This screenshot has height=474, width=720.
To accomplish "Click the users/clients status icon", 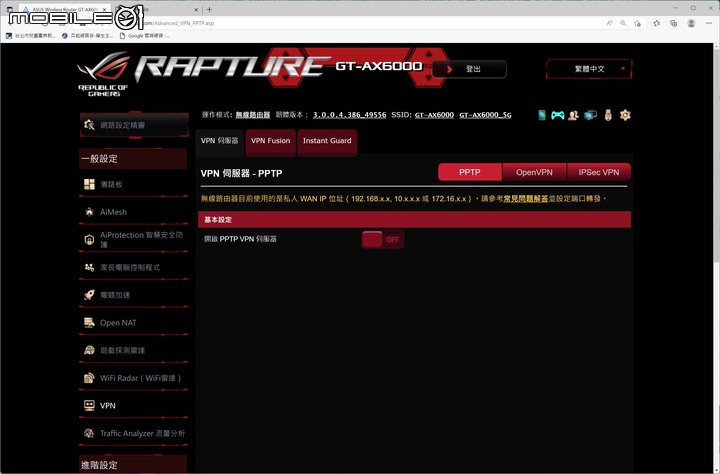I will pyautogui.click(x=573, y=115).
